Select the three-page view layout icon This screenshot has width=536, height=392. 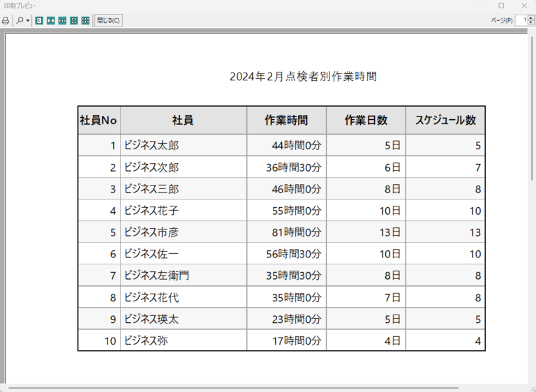pos(62,21)
